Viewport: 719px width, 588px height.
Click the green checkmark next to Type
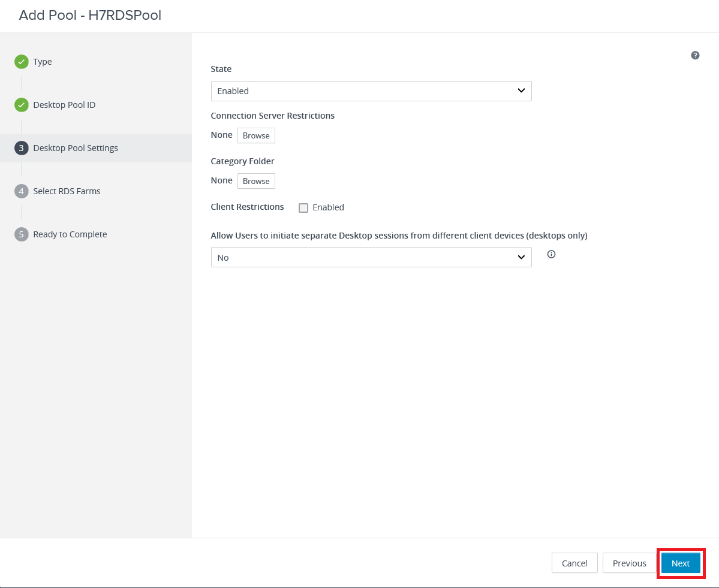[22, 62]
